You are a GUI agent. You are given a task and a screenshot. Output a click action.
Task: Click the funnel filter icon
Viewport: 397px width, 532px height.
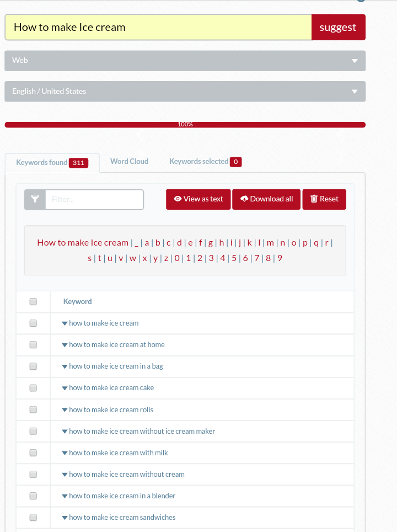(35, 199)
